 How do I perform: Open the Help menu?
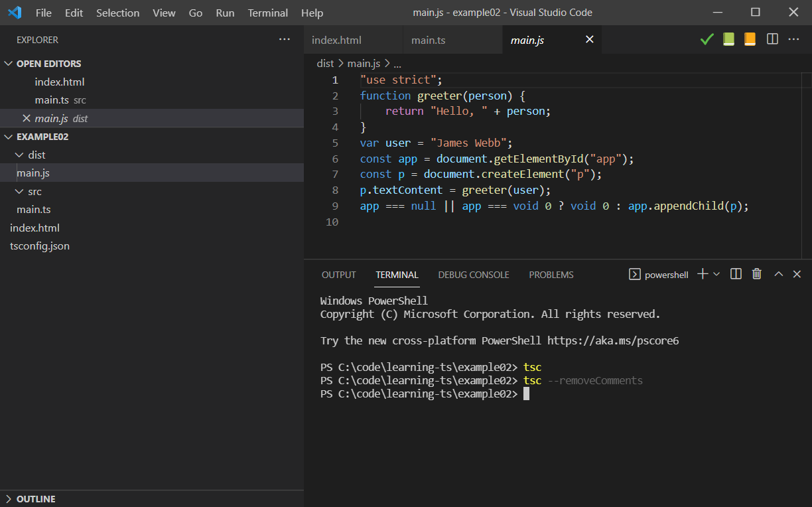point(312,13)
